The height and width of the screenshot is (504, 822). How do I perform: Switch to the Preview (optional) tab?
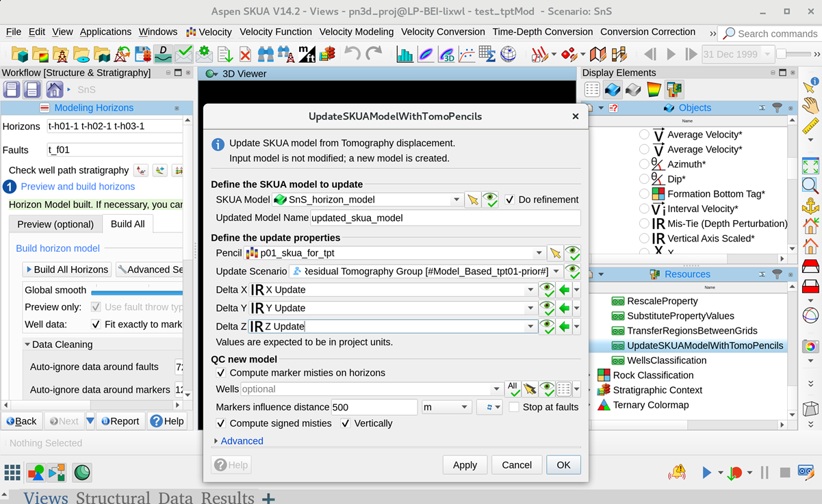[x=55, y=224]
